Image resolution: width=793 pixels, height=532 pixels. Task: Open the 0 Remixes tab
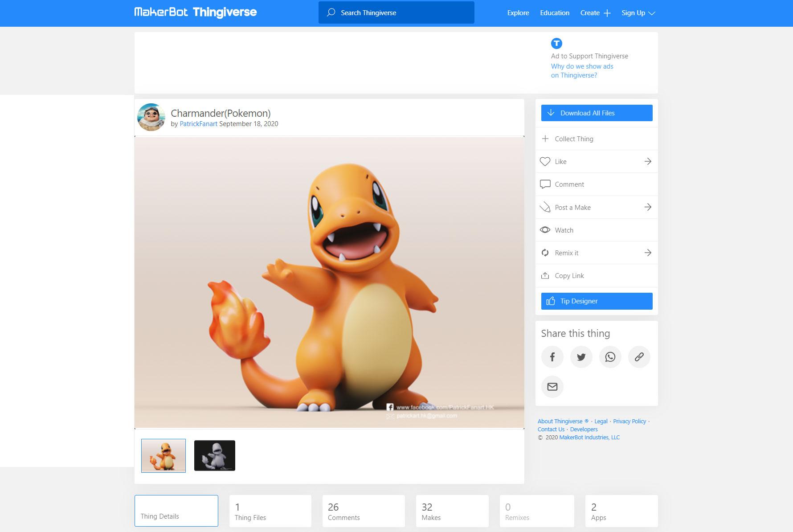(x=537, y=511)
